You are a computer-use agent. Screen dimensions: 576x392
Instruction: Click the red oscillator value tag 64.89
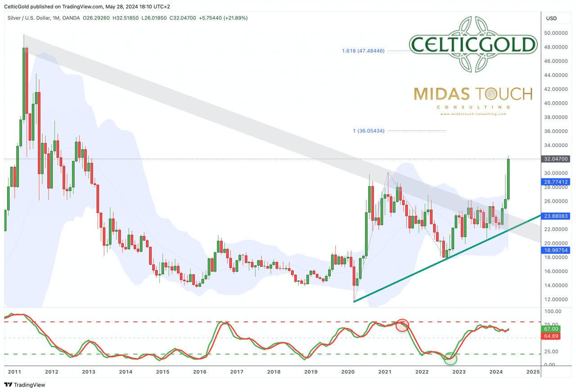click(552, 336)
